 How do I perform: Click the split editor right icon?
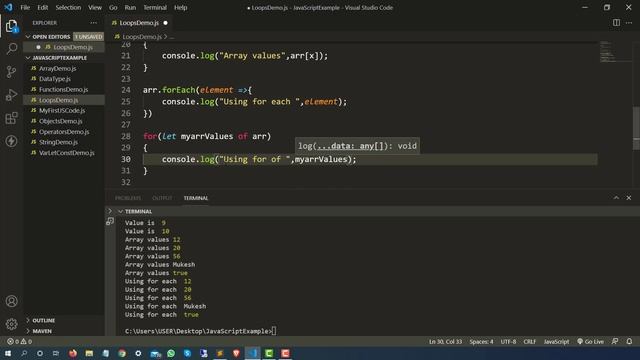[x=616, y=23]
